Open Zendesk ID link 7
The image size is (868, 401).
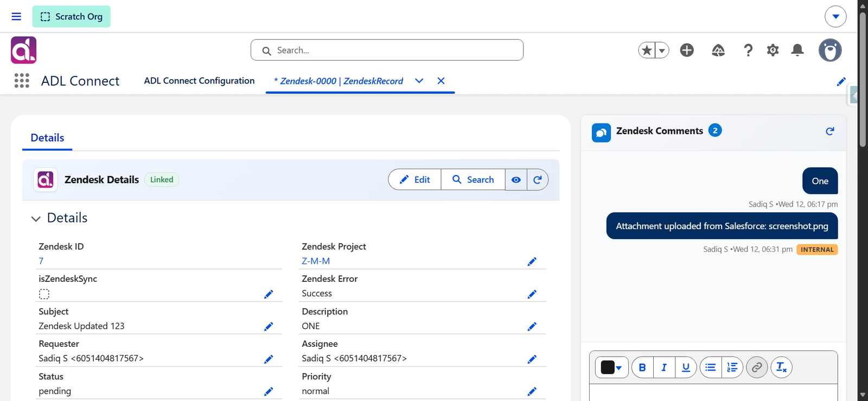coord(41,261)
